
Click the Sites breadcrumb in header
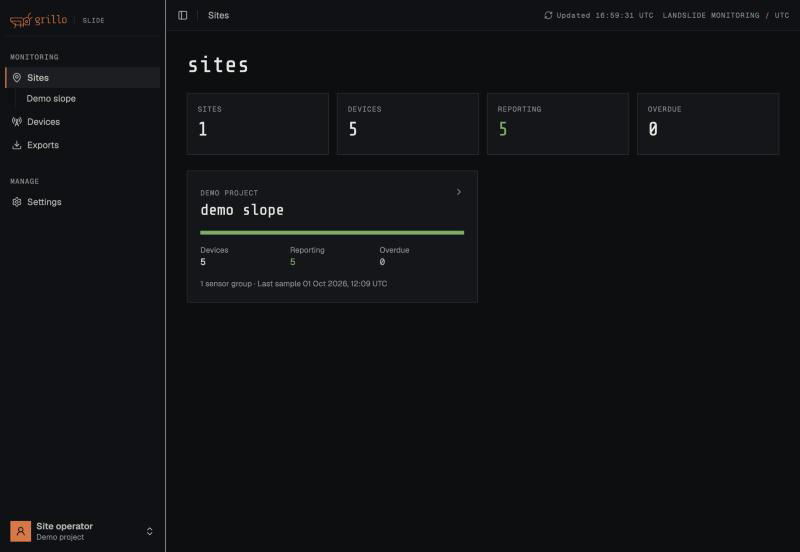tap(218, 15)
